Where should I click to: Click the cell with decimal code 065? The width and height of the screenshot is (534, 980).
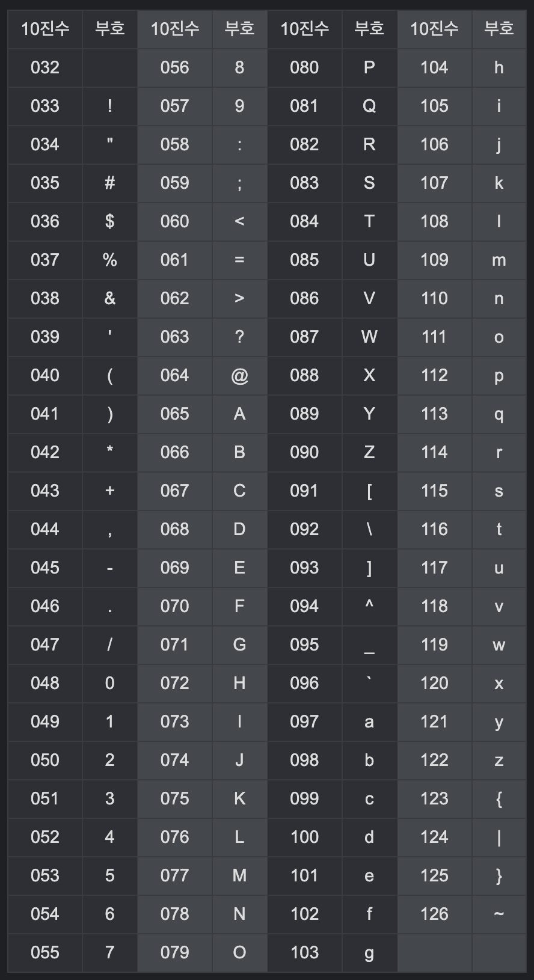click(174, 414)
